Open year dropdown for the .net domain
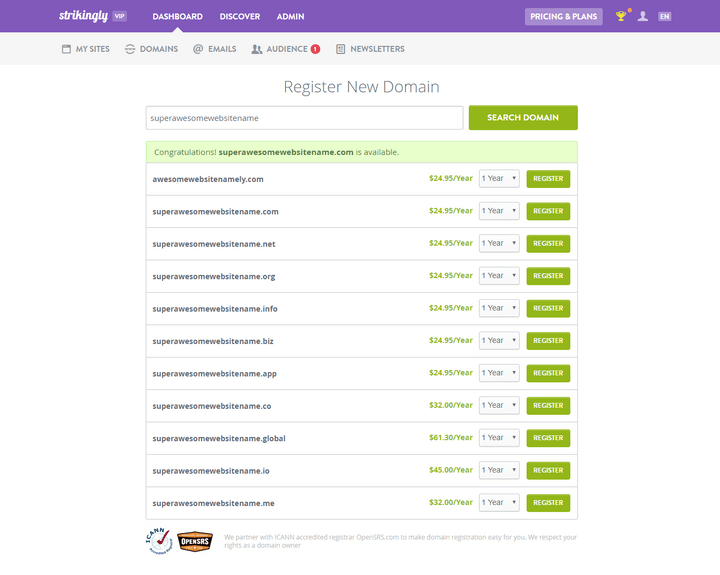This screenshot has height=575, width=720. (499, 243)
